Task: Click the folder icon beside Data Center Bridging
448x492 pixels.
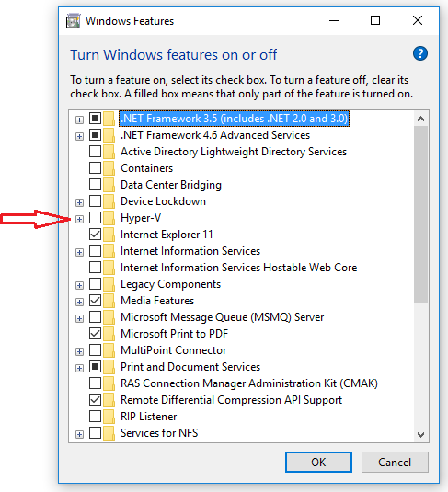Action: click(109, 185)
